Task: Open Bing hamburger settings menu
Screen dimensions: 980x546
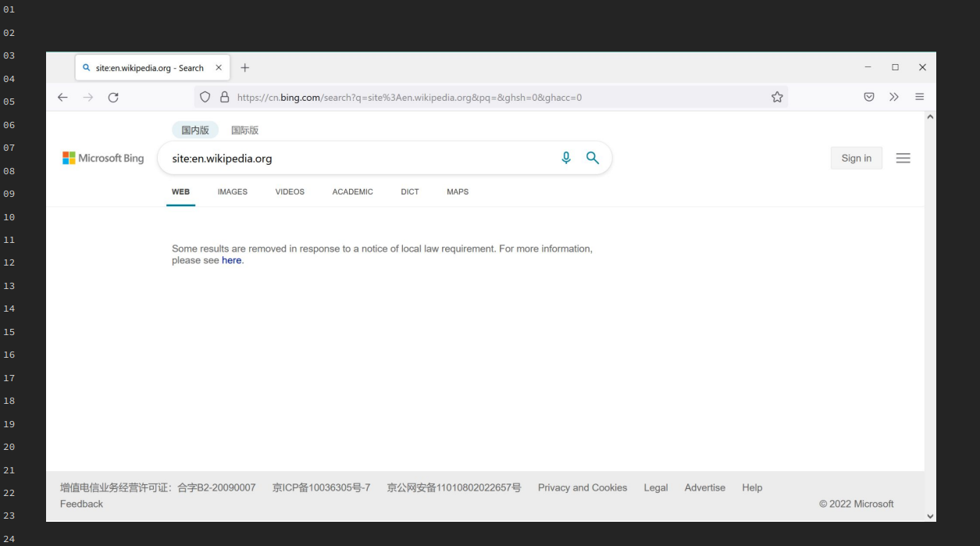Action: tap(903, 159)
